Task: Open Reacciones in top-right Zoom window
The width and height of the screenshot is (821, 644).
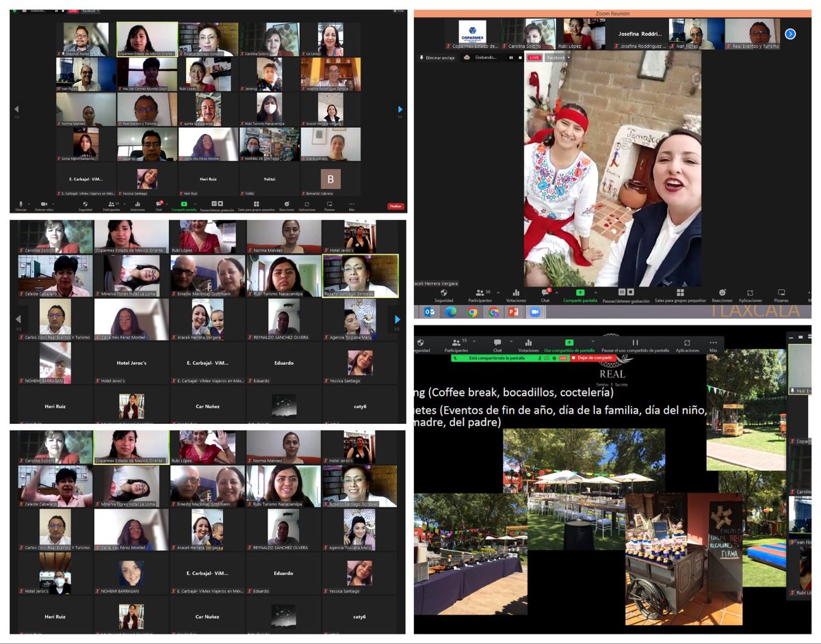Action: [x=722, y=295]
